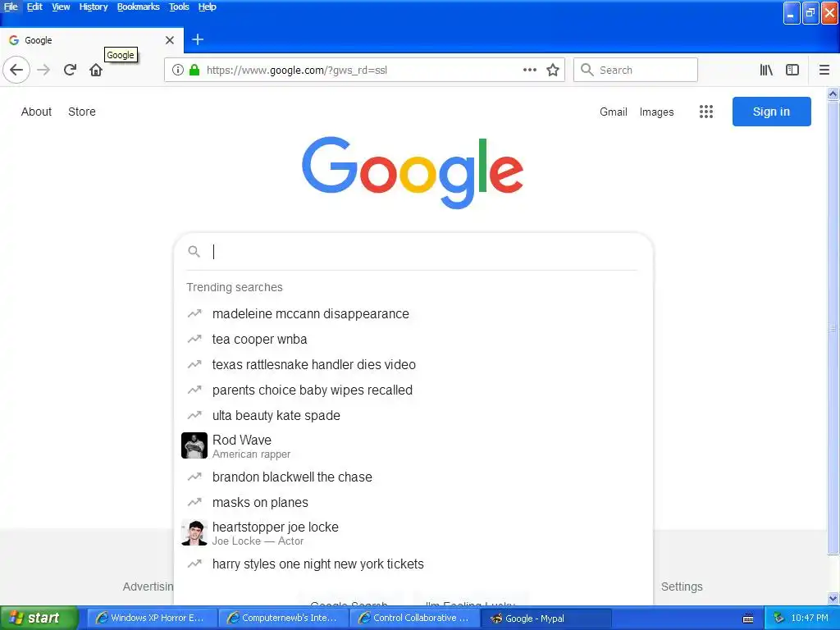Switch to Google - Mypal taskbar button

click(x=546, y=618)
